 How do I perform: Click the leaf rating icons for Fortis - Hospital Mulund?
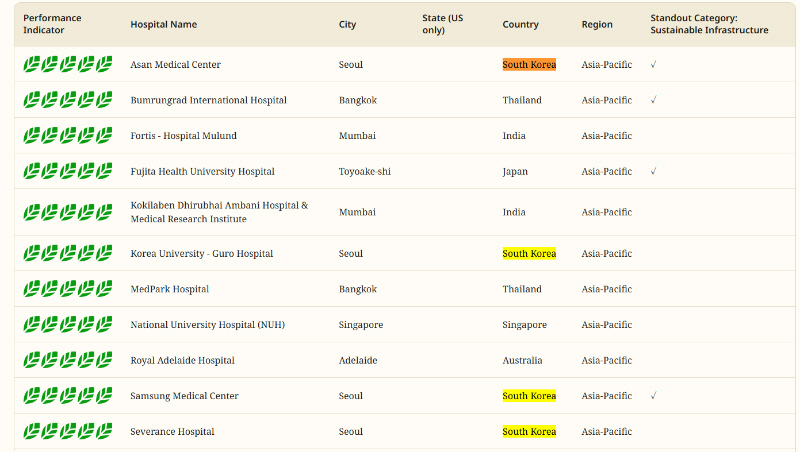pos(68,136)
